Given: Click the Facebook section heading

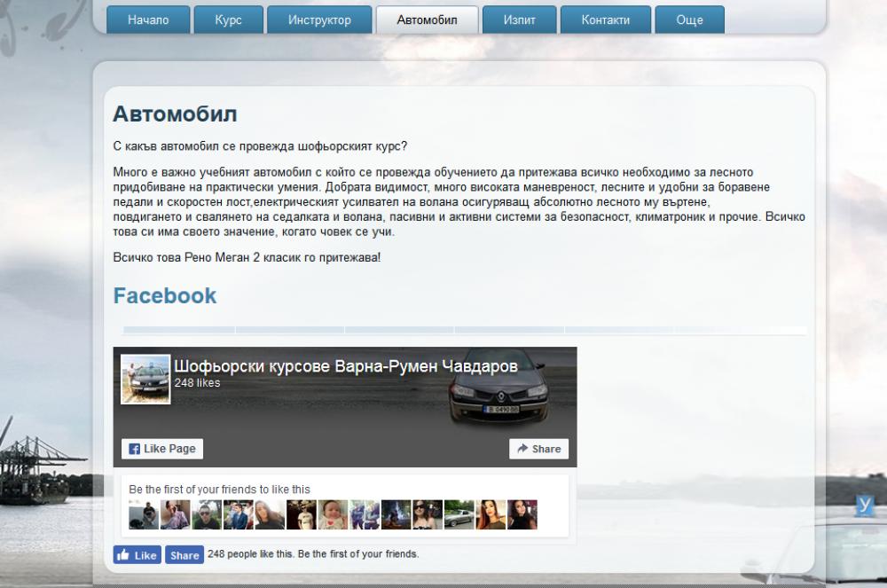Looking at the screenshot, I should point(165,295).
